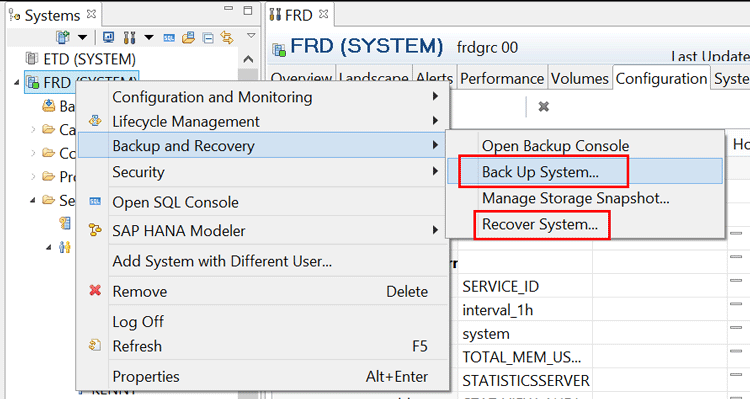Open the System Monitor toolbar icon

(109, 37)
